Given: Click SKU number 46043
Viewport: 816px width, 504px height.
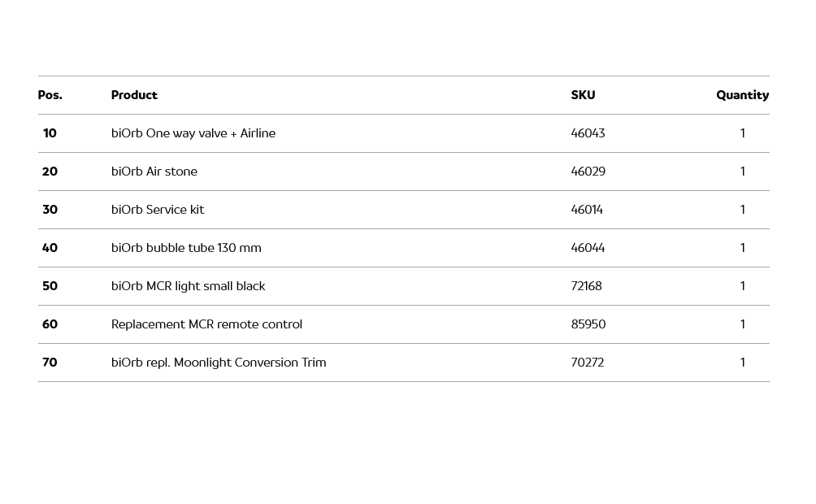Looking at the screenshot, I should [x=588, y=133].
